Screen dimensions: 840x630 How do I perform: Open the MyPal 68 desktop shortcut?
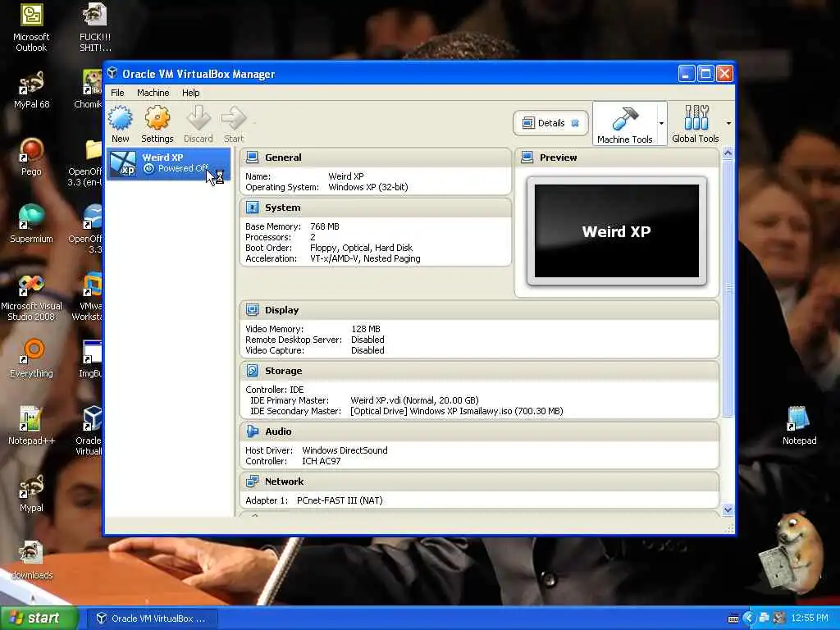[x=31, y=83]
